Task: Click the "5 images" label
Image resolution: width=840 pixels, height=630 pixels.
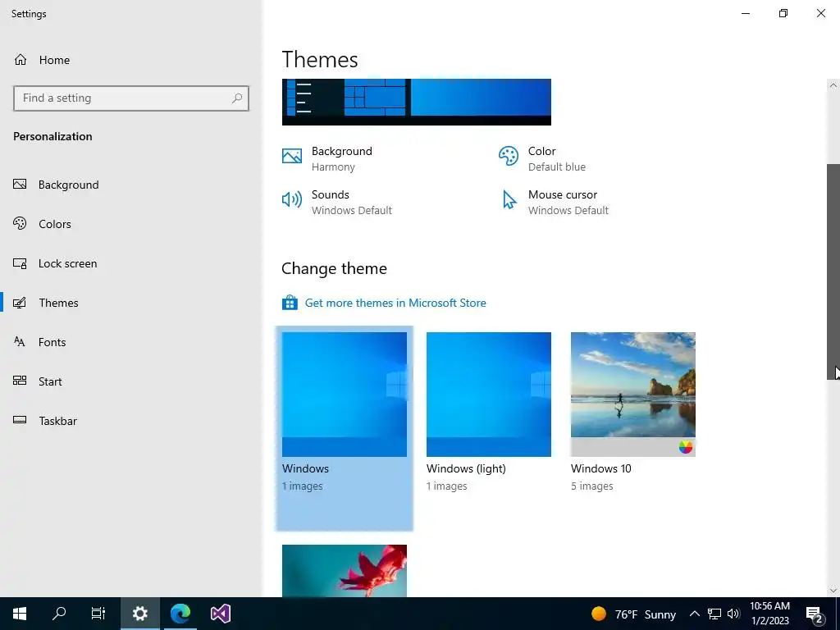Action: tap(592, 486)
